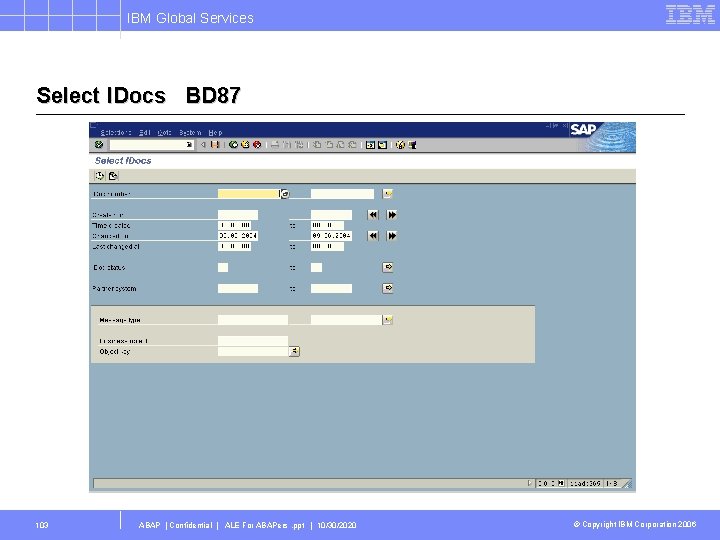This screenshot has height=540, width=720.
Task: Click the green Back arrow icon
Action: pos(233,145)
